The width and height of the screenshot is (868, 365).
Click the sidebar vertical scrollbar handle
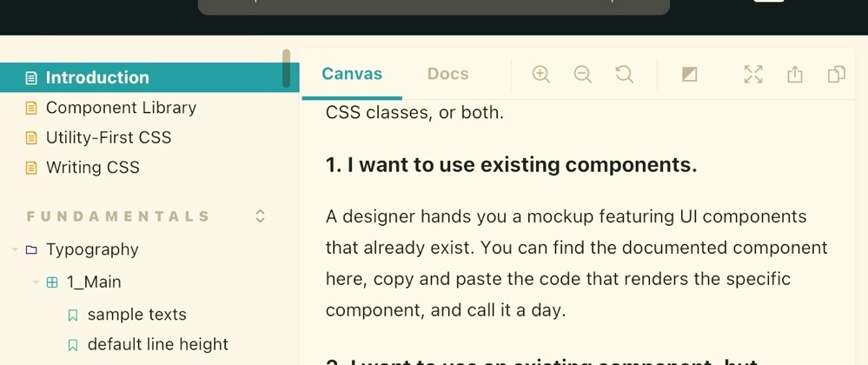click(286, 69)
